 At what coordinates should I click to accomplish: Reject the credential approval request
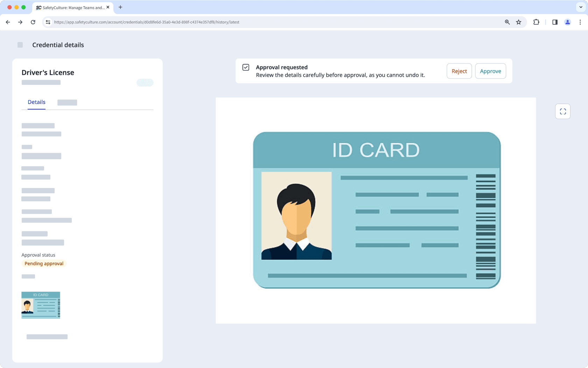tap(459, 71)
